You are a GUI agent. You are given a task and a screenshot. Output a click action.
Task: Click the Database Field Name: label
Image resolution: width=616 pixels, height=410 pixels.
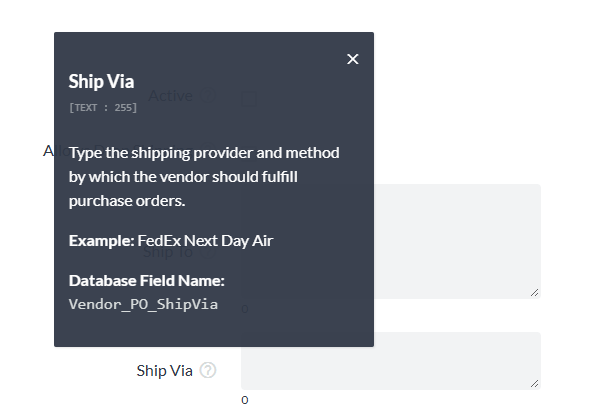(146, 280)
